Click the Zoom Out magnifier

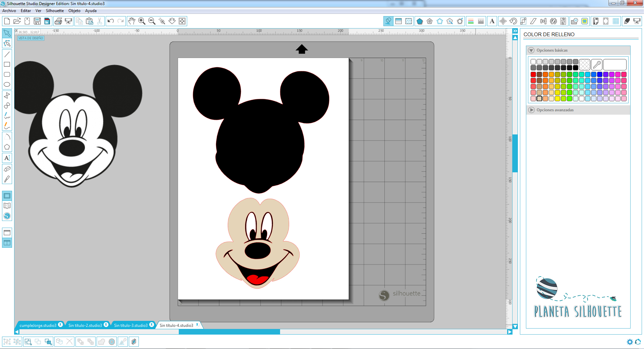click(x=152, y=21)
